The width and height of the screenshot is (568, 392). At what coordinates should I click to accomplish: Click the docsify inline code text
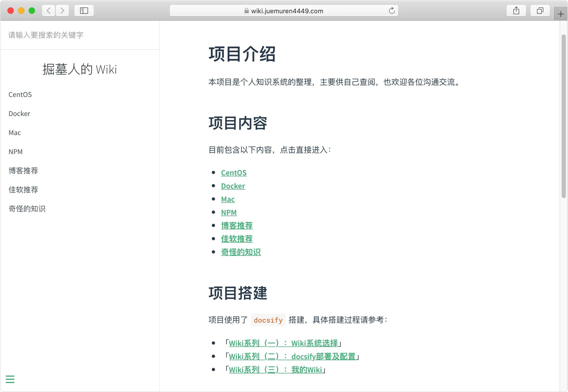pos(268,320)
